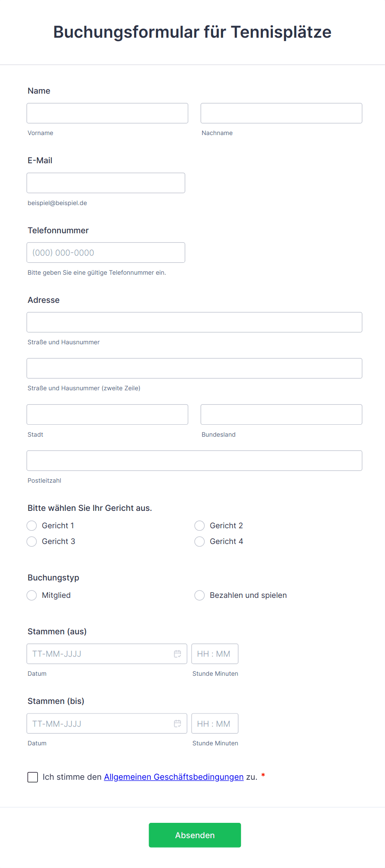The width and height of the screenshot is (385, 868).
Task: Pick Gericht 4 radio option
Action: pyautogui.click(x=200, y=542)
